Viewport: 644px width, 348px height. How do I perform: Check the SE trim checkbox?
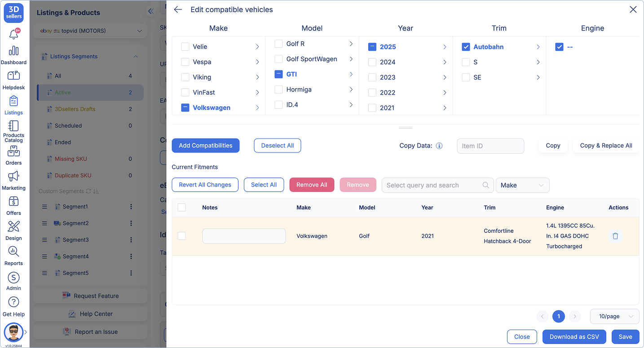click(x=466, y=77)
